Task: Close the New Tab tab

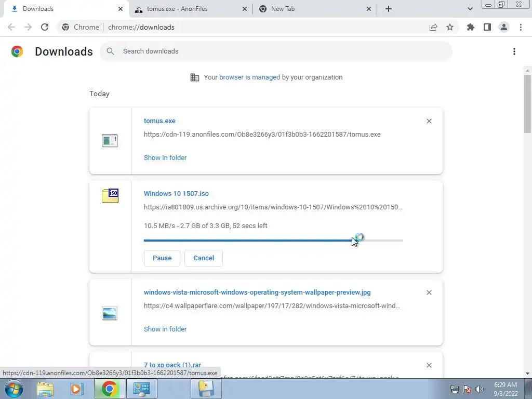Action: 369,9
